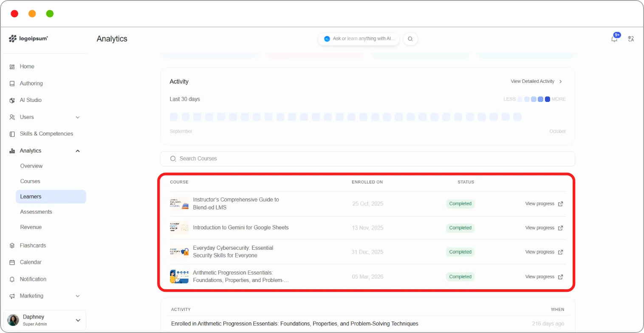
Task: Click Daphney's profile avatar
Action: (x=13, y=320)
